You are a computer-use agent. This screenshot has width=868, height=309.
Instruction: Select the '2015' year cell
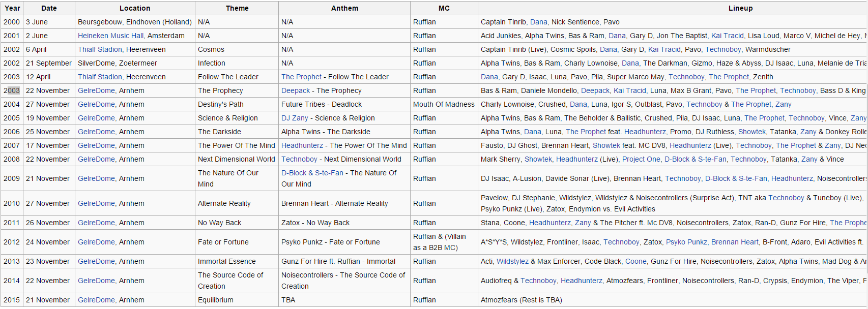point(12,300)
